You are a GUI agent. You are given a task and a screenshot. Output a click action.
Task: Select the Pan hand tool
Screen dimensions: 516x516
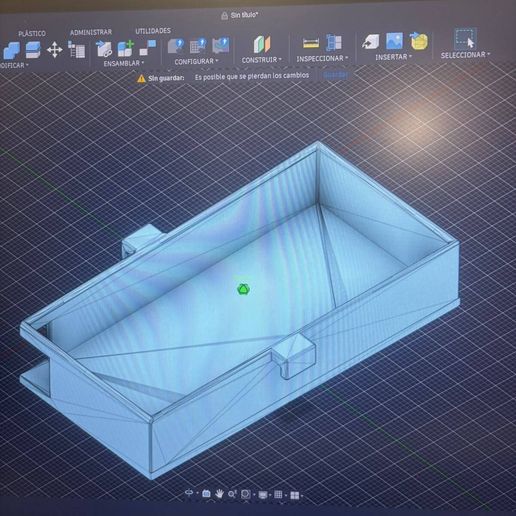click(x=219, y=494)
